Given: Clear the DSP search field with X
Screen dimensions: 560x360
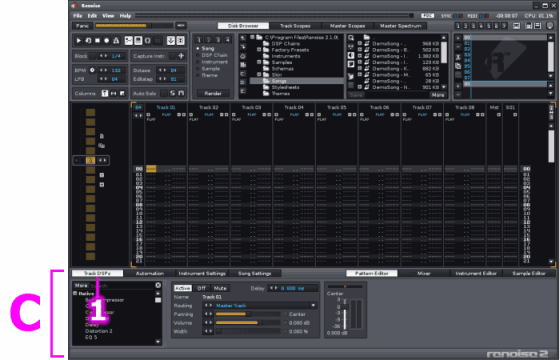Looking at the screenshot, I should 158,285.
